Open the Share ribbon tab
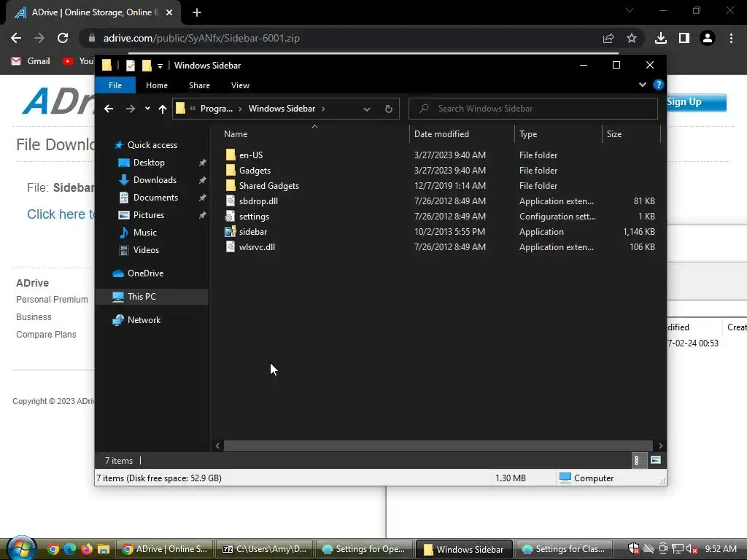The image size is (747, 560). pyautogui.click(x=199, y=85)
